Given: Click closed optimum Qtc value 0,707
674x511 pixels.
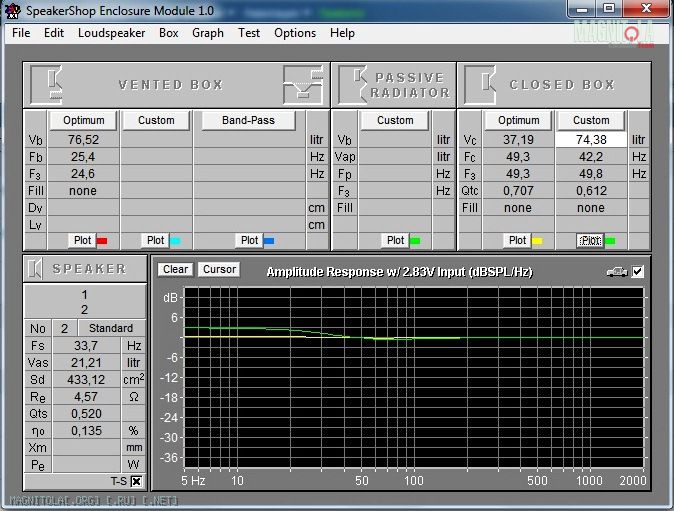Looking at the screenshot, I should pos(518,191).
